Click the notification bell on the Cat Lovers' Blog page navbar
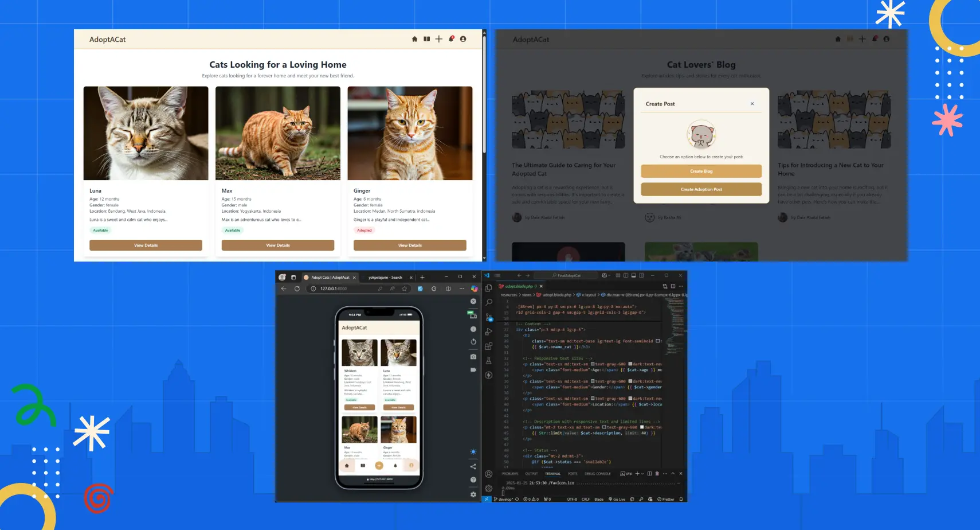 [x=875, y=39]
